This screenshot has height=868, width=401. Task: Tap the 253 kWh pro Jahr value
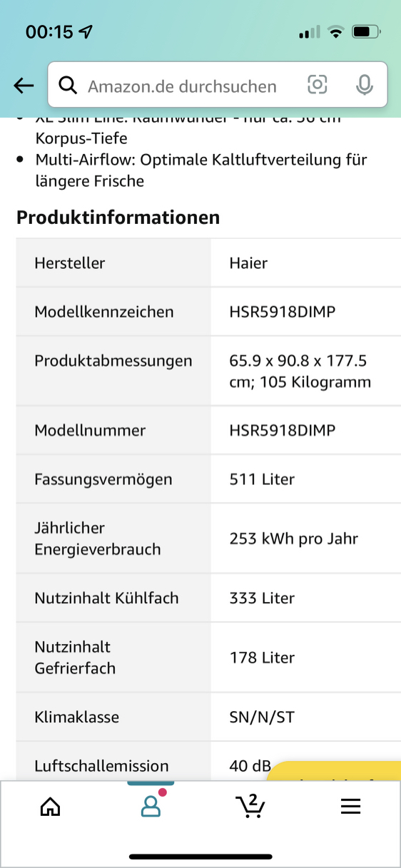point(293,538)
